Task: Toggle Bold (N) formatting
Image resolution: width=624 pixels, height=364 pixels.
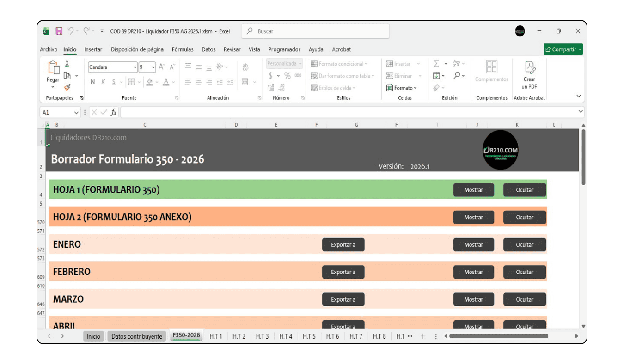Action: [x=92, y=82]
